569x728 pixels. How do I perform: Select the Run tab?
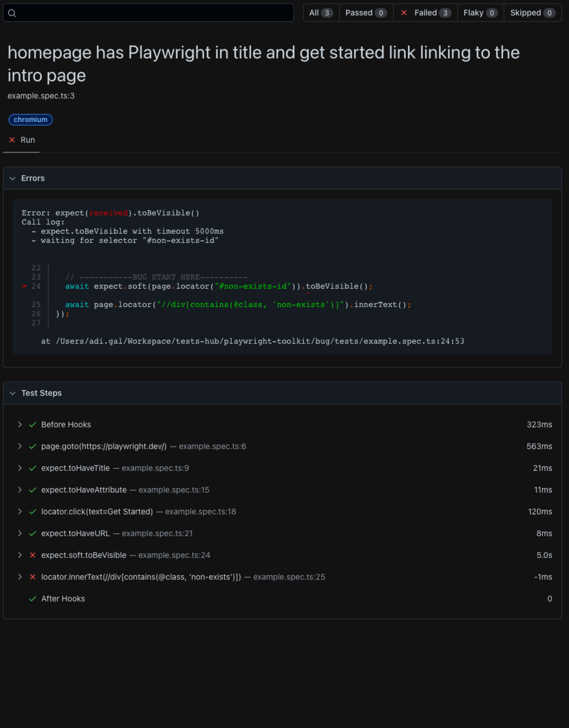(x=21, y=140)
